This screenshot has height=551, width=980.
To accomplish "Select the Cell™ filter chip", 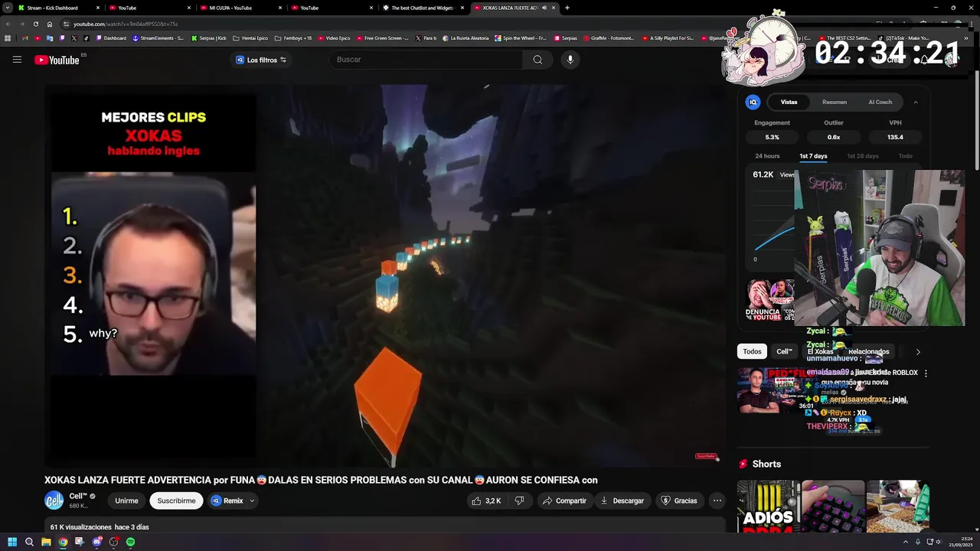I will point(784,351).
